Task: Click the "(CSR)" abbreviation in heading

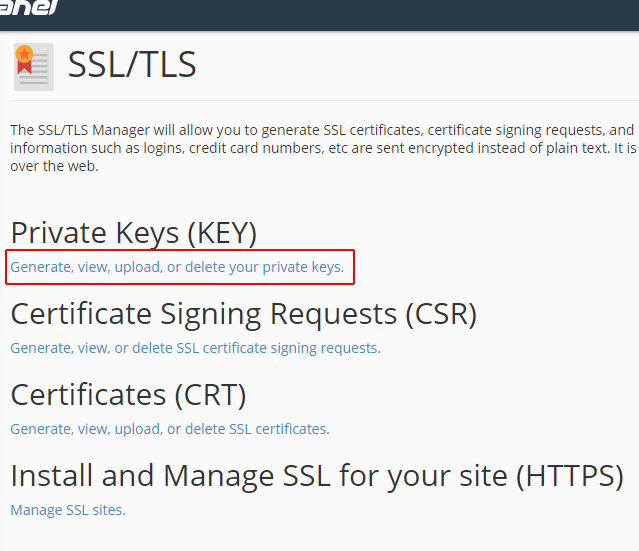Action: coord(441,314)
